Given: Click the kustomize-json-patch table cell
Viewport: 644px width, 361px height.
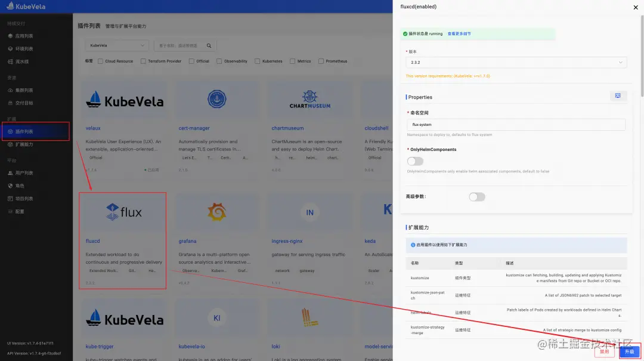Looking at the screenshot, I should point(428,295).
